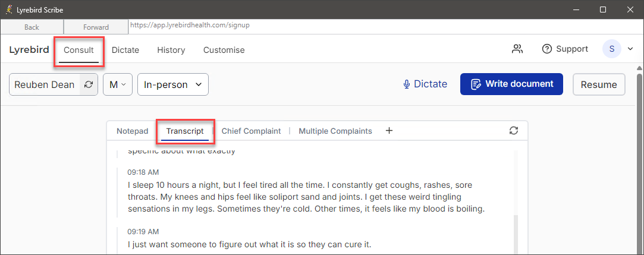This screenshot has width=644, height=255.
Task: Add a new document with plus icon
Action: [x=389, y=131]
